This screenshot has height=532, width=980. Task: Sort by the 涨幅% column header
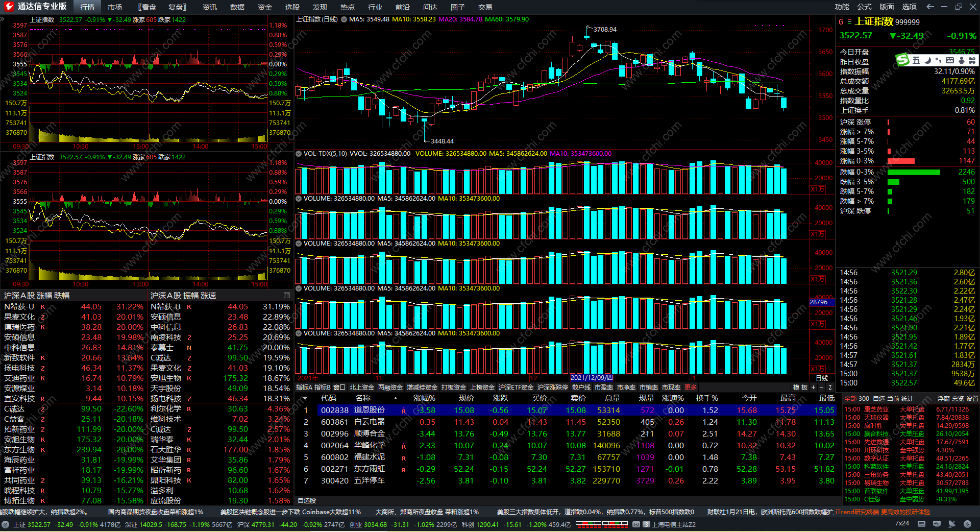coord(424,398)
